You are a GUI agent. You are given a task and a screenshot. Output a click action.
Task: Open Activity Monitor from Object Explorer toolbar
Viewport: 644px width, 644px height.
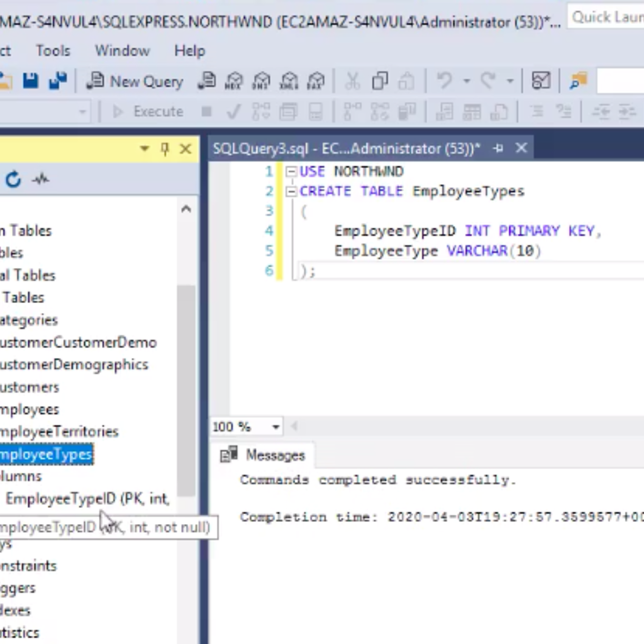pos(41,179)
